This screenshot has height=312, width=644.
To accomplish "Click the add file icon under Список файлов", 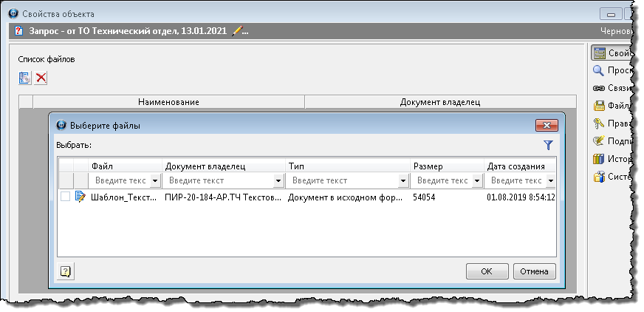I will click(24, 78).
